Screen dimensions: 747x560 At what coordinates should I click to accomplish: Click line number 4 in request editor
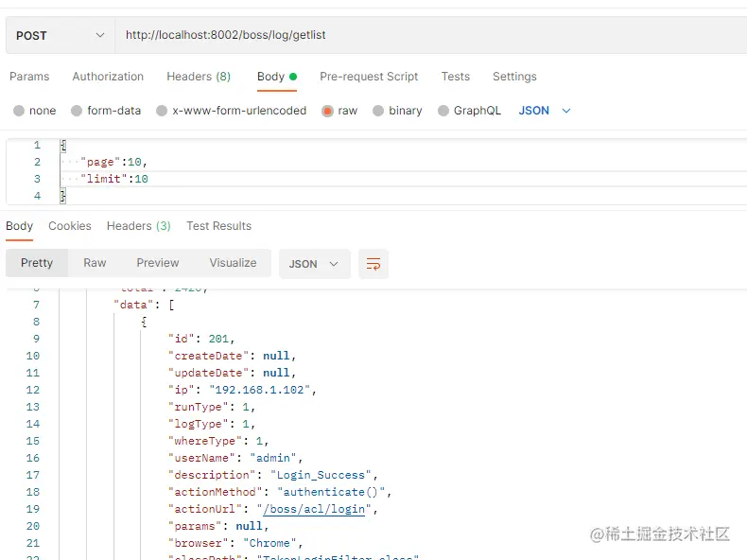[x=37, y=196]
